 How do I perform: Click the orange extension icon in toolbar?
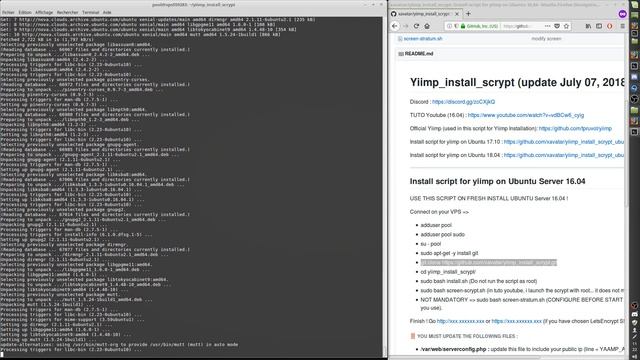(x=610, y=26)
